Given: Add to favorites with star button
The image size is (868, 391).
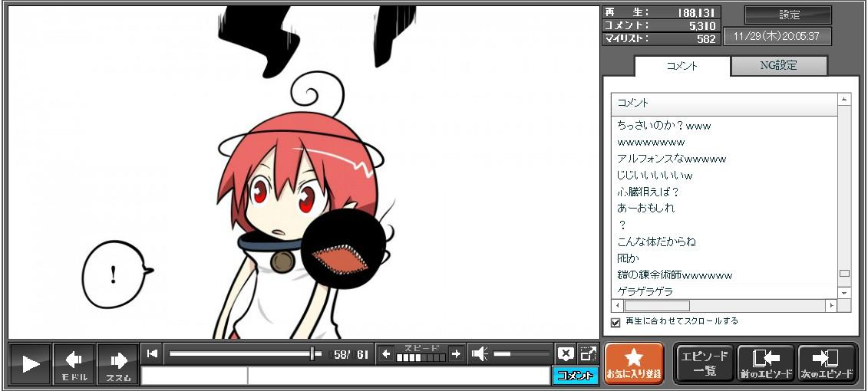Looking at the screenshot, I should click(633, 363).
